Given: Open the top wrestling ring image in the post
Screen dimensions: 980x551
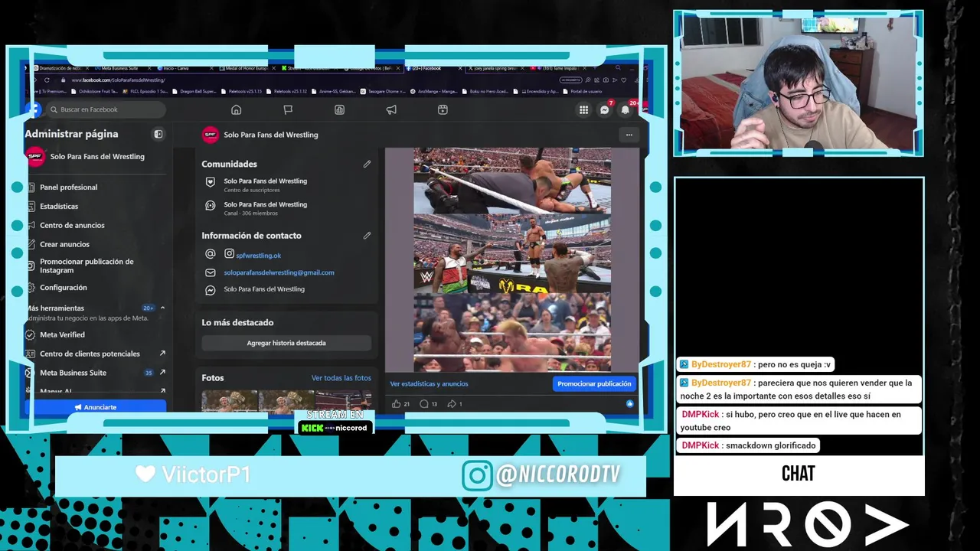Looking at the screenshot, I should [512, 181].
